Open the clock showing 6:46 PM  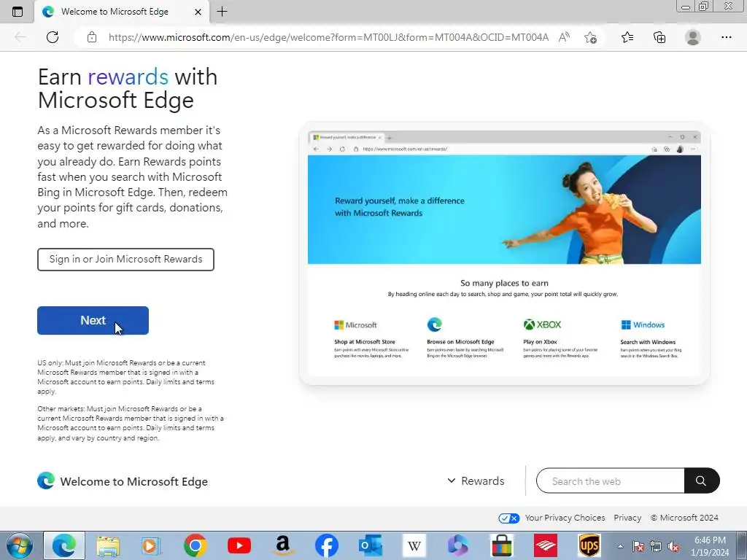point(710,546)
